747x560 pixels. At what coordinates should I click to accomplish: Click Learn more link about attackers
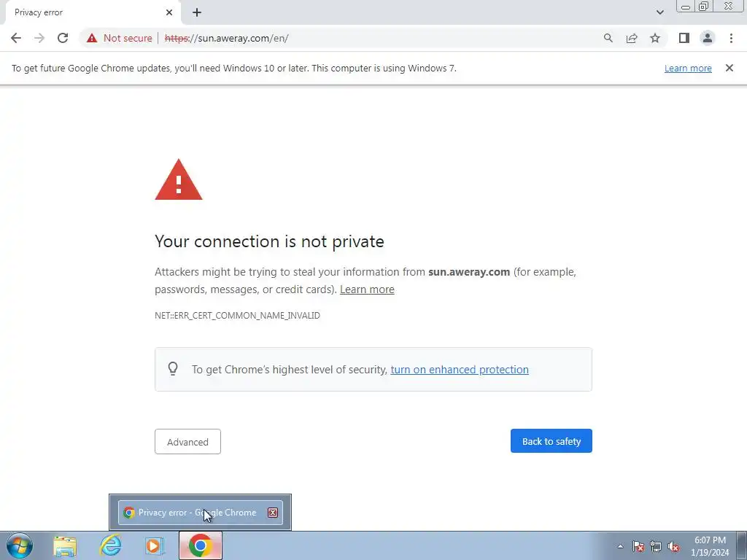(367, 289)
